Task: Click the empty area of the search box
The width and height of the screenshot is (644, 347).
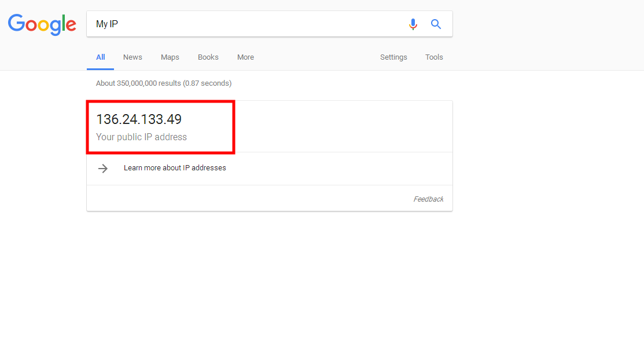Action: point(260,24)
